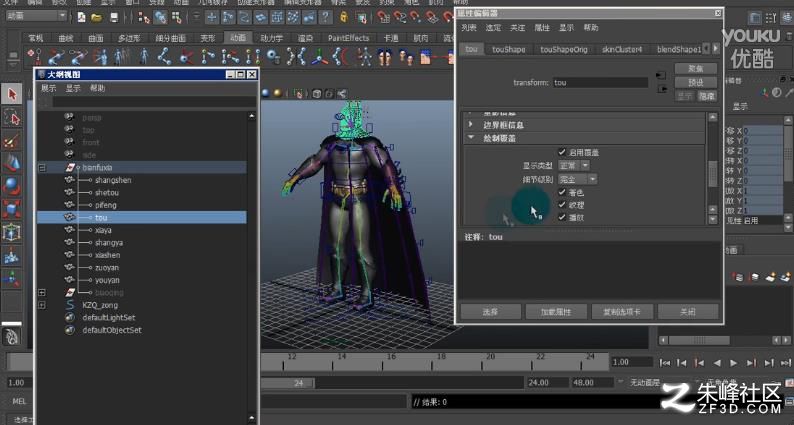Click the go-to-output connection arrow icon
Image resolution: width=794 pixels, height=425 pixels.
pos(661,89)
